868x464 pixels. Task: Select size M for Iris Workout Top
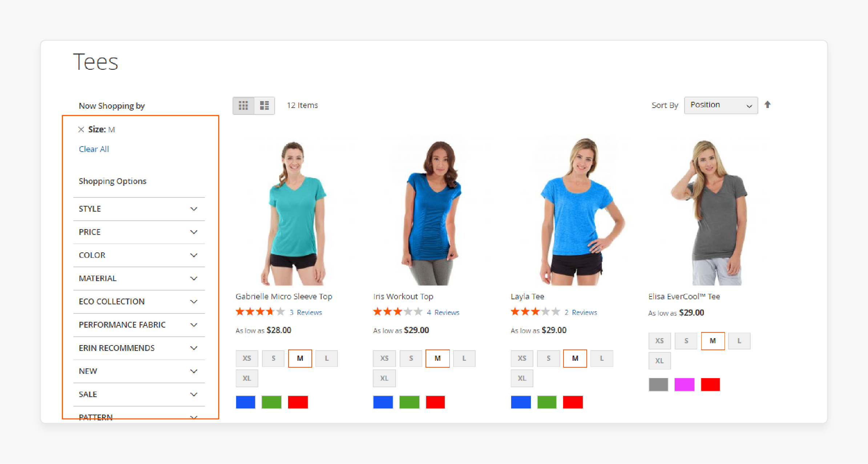[x=437, y=359]
